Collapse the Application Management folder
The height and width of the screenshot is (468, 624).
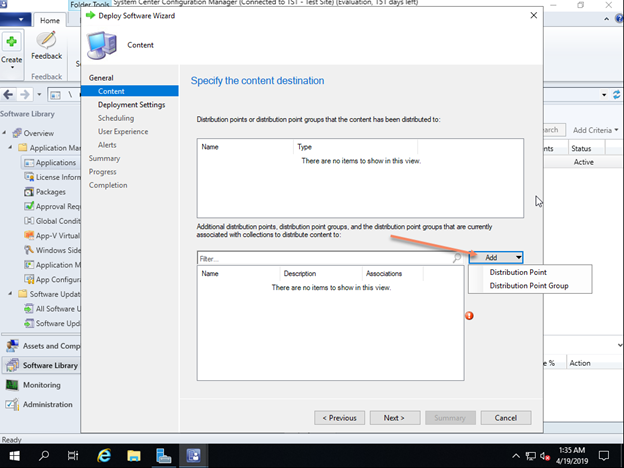click(x=10, y=147)
